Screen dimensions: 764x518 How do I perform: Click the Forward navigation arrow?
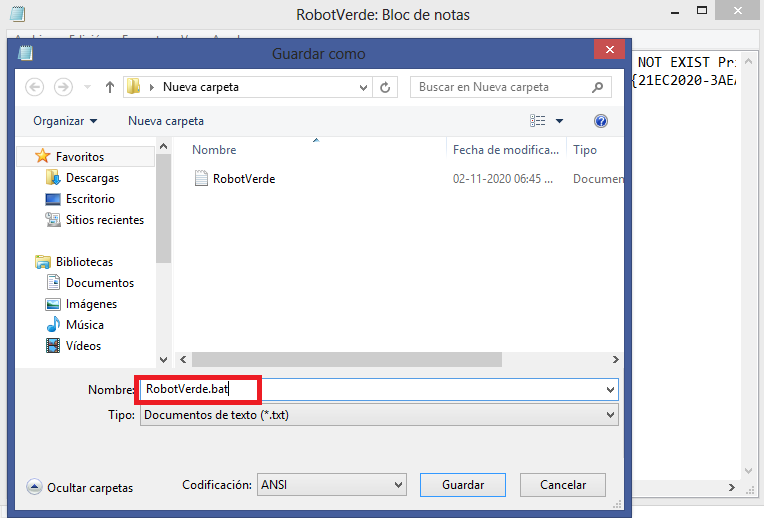(63, 87)
